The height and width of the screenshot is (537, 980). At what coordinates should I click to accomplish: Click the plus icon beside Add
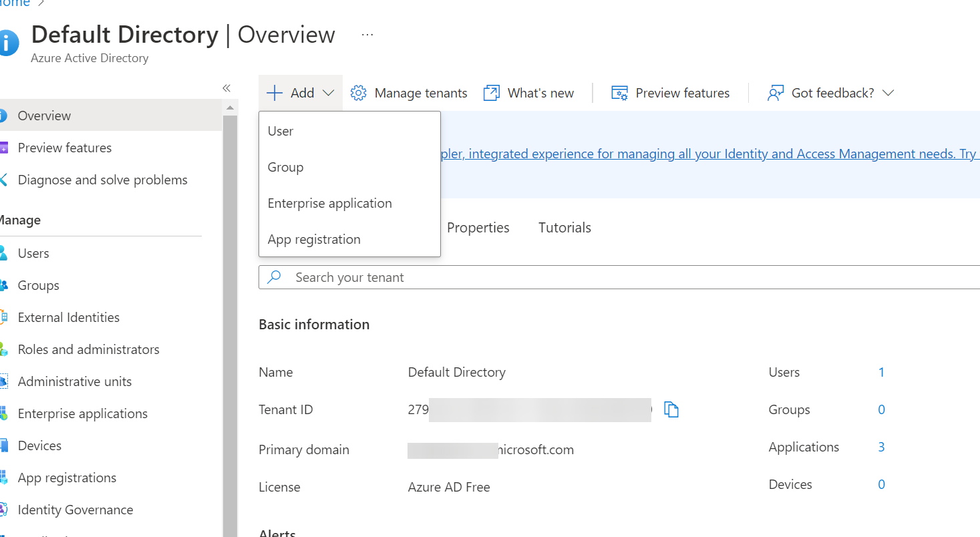[275, 93]
